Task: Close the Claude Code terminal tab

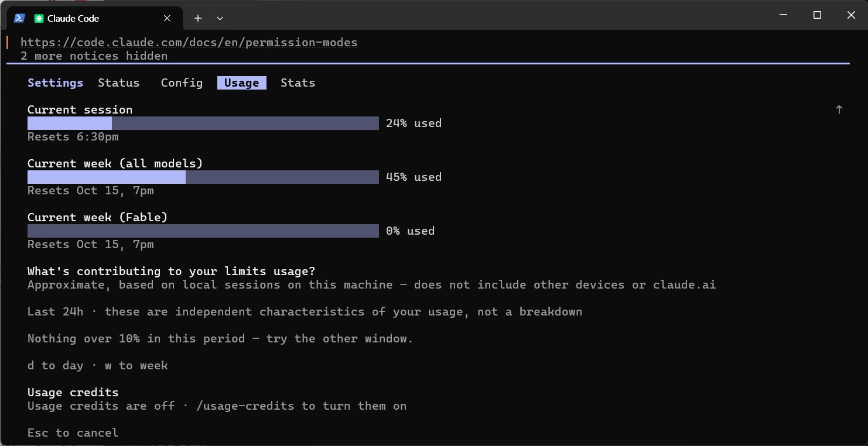Action: (x=167, y=18)
